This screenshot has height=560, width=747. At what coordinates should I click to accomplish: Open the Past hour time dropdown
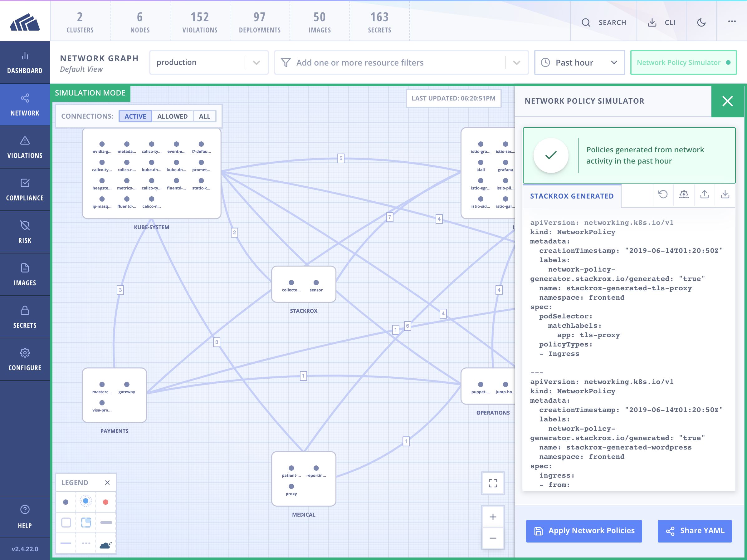(579, 62)
